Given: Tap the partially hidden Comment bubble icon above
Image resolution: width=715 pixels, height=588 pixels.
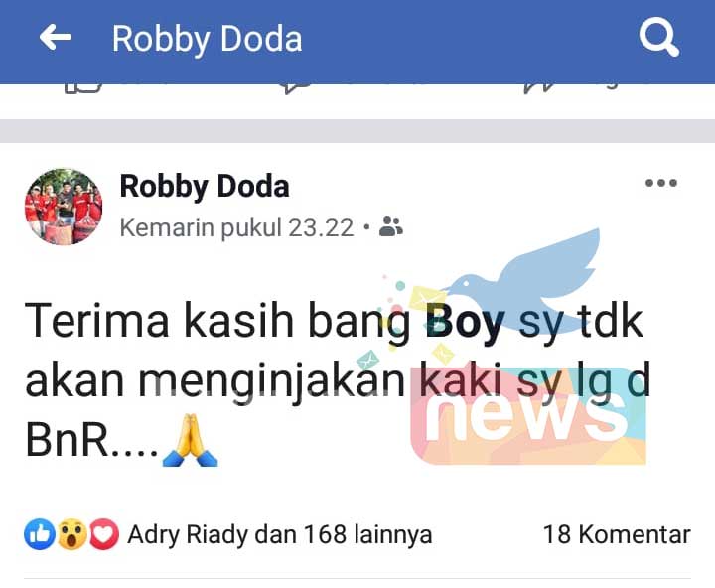Looking at the screenshot, I should pyautogui.click(x=296, y=88).
